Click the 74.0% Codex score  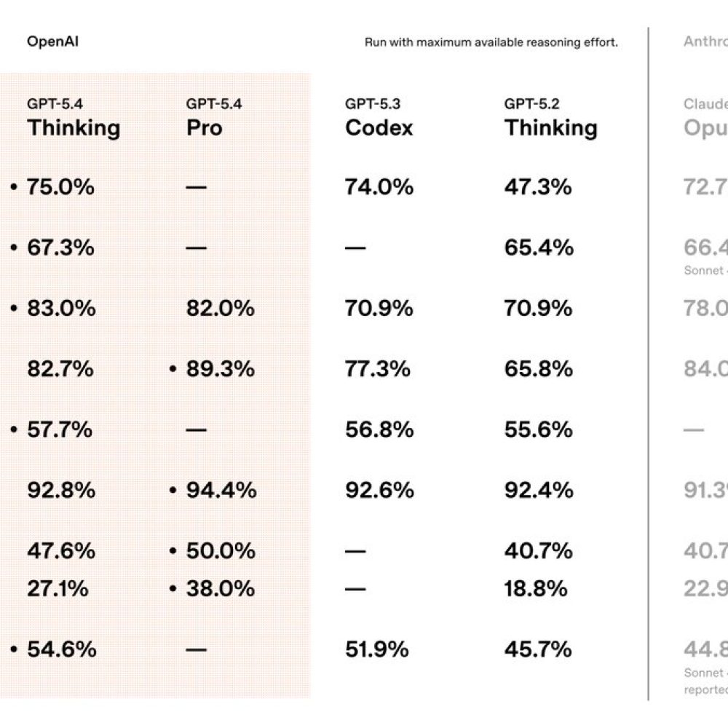[x=379, y=187]
